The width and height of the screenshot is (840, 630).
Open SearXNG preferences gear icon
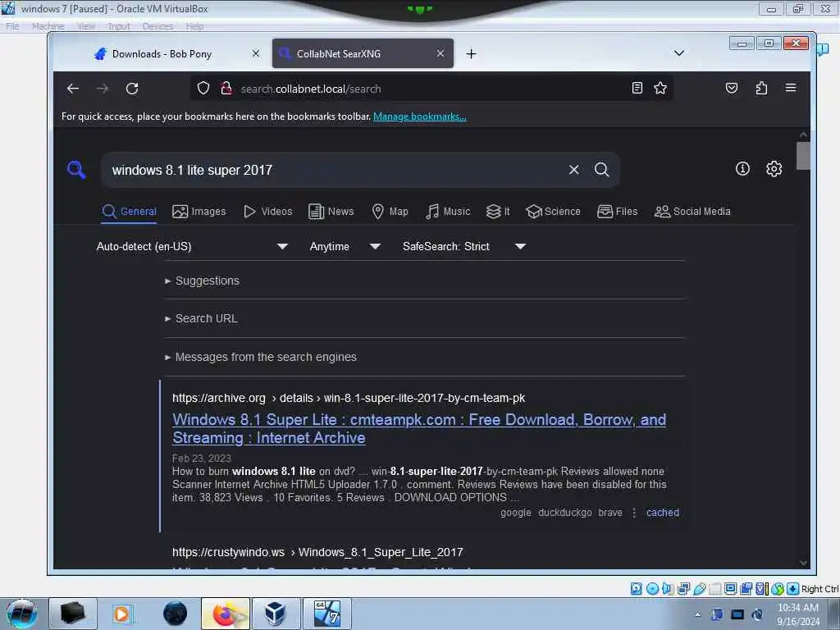pyautogui.click(x=774, y=169)
